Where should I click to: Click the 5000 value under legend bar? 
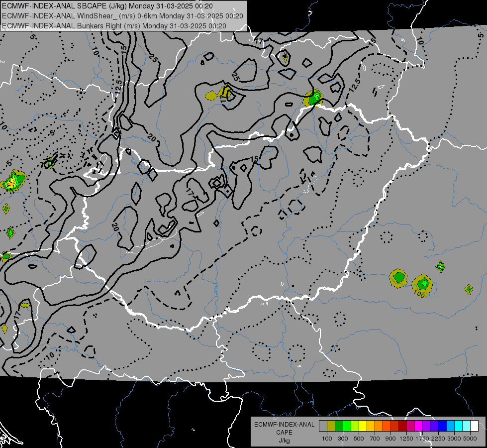[470, 439]
